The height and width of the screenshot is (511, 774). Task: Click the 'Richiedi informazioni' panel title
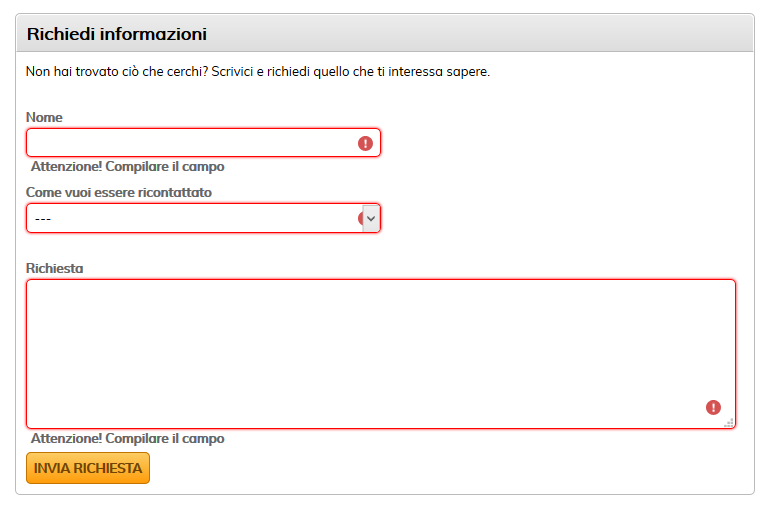(116, 34)
